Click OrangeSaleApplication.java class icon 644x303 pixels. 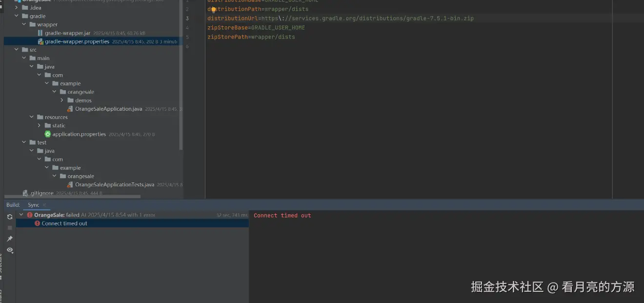[70, 109]
